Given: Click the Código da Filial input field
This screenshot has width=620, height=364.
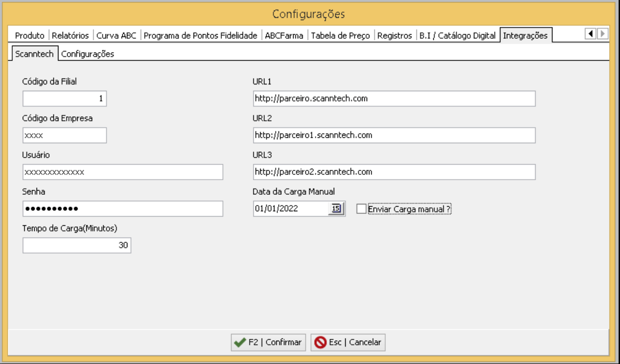Looking at the screenshot, I should pos(64,99).
